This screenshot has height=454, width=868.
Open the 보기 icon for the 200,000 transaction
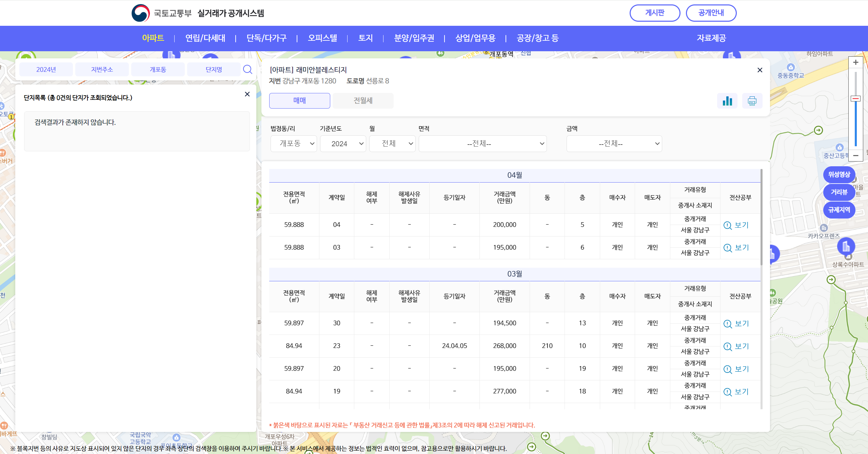tap(728, 225)
